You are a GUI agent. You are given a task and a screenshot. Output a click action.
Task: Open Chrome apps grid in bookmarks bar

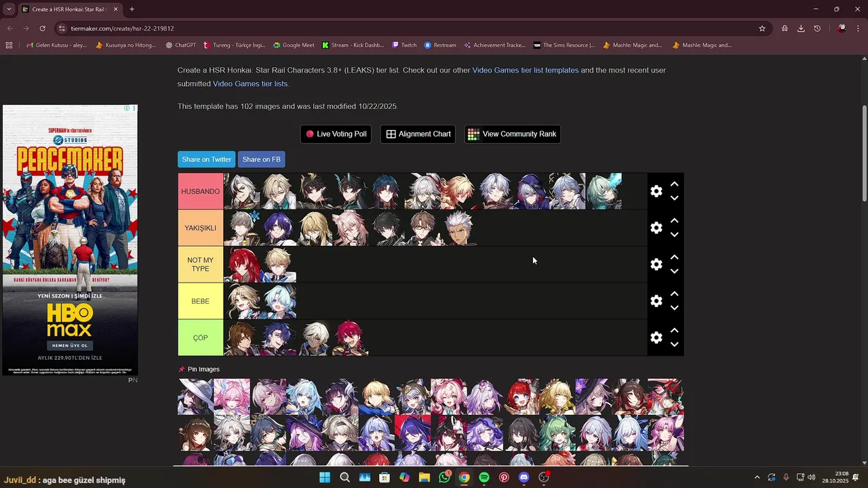(x=9, y=45)
